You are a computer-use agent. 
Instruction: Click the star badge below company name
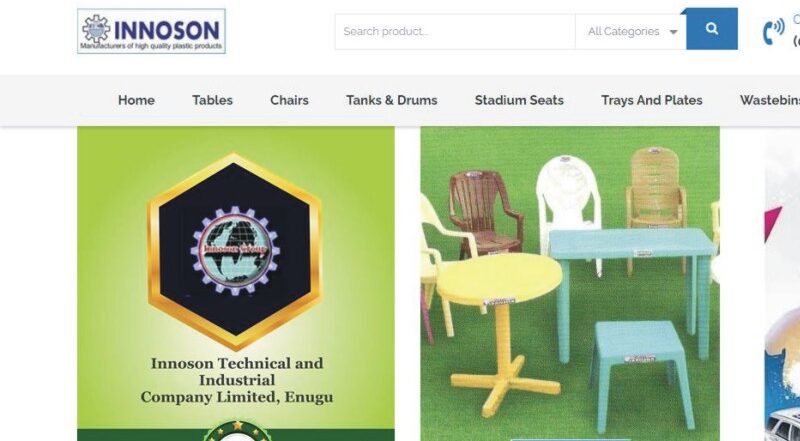coord(237,432)
